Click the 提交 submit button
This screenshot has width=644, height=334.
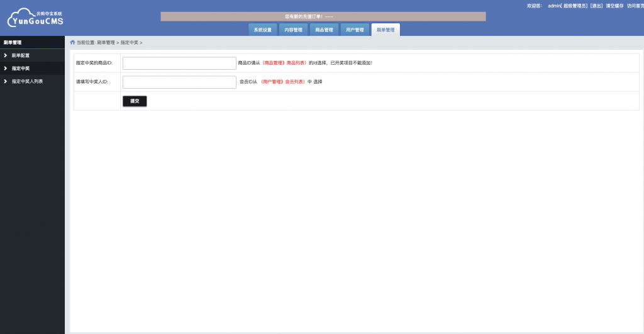pyautogui.click(x=135, y=101)
